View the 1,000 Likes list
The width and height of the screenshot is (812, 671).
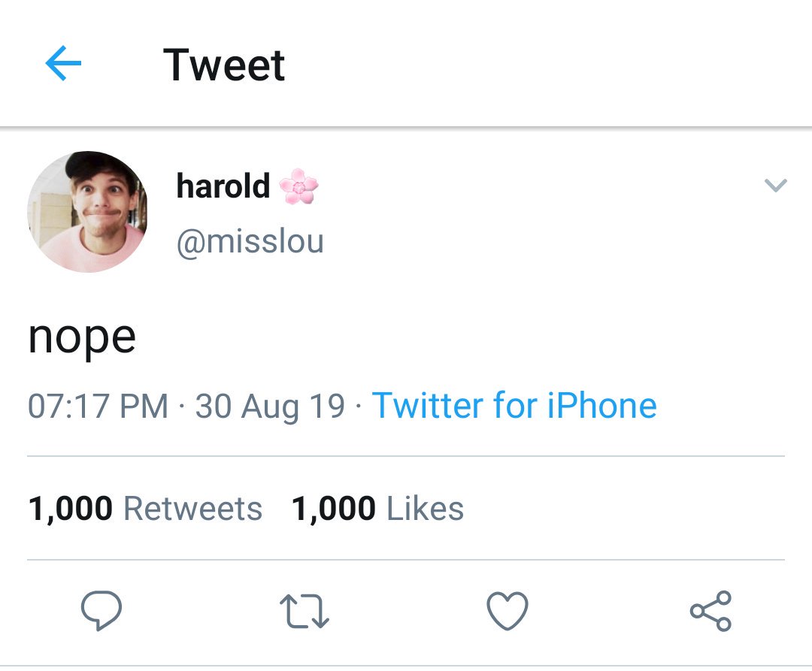point(377,508)
